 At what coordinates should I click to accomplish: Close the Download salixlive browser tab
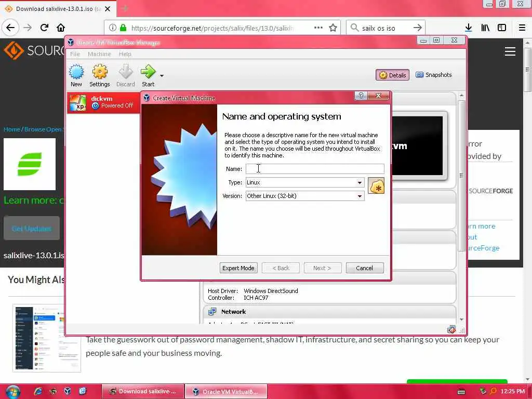tap(108, 9)
